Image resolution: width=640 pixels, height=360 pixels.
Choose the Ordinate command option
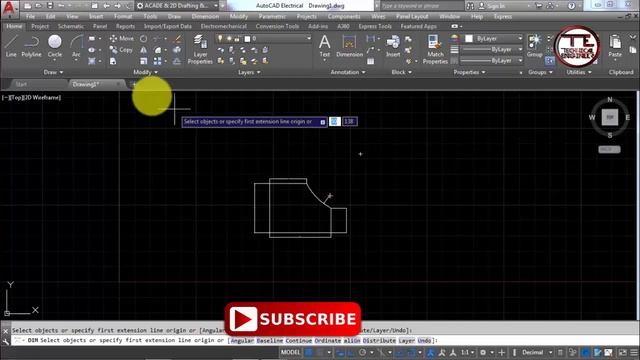coord(327,340)
